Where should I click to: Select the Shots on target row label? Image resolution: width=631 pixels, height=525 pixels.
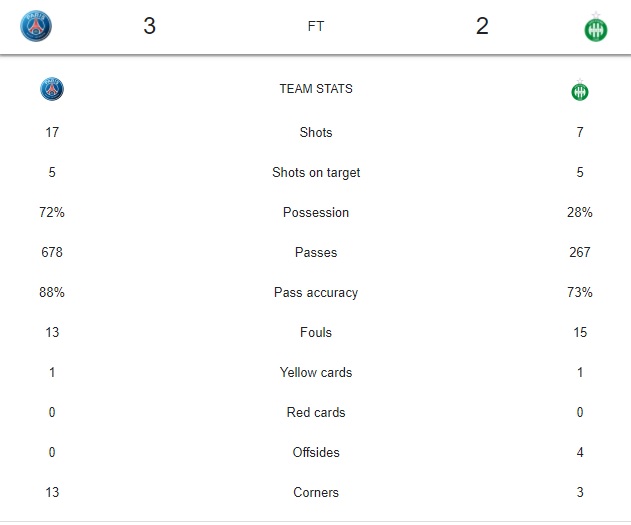(316, 173)
